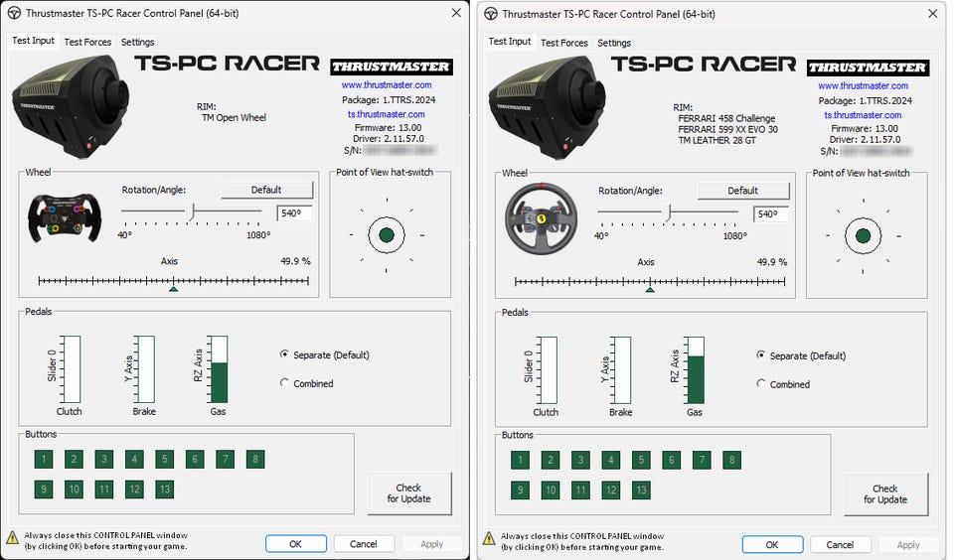Click the 540° angle field in left window
Image resolution: width=954 pixels, height=560 pixels.
point(294,213)
